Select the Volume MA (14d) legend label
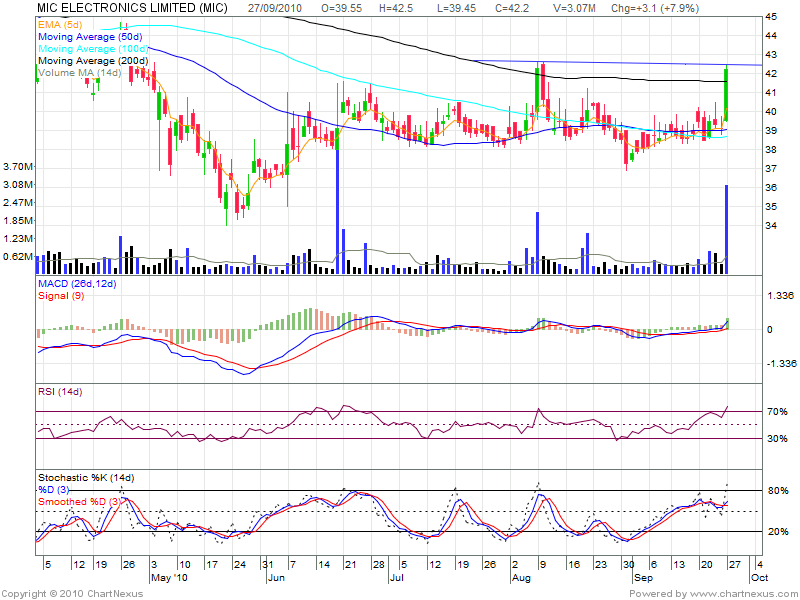This screenshot has width=800, height=600. coord(77,72)
